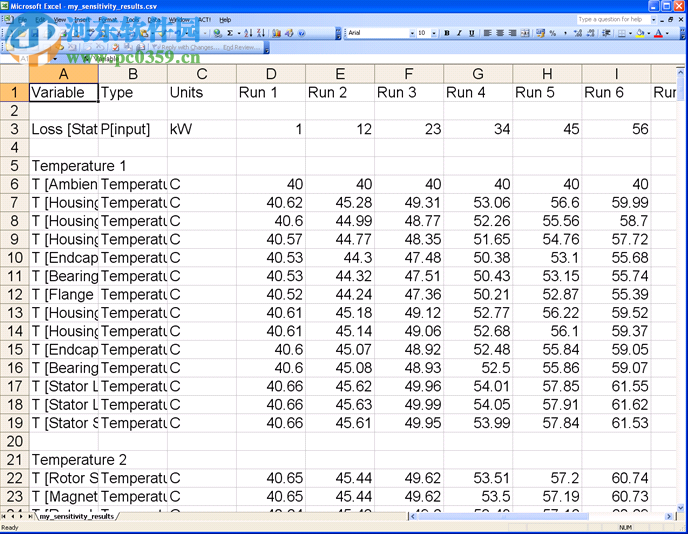Screen dimensions: 688x534
Task: Expand Fill Color palette arrow
Action: click(x=649, y=33)
